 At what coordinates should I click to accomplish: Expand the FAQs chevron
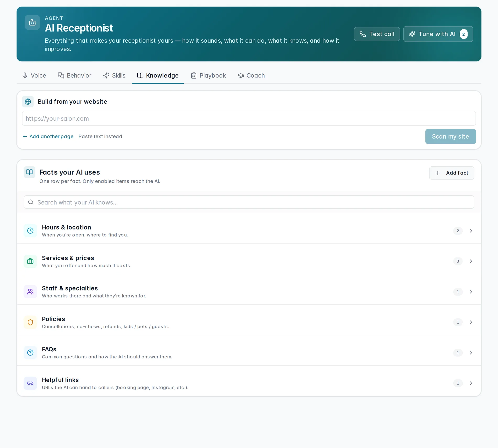click(x=471, y=353)
